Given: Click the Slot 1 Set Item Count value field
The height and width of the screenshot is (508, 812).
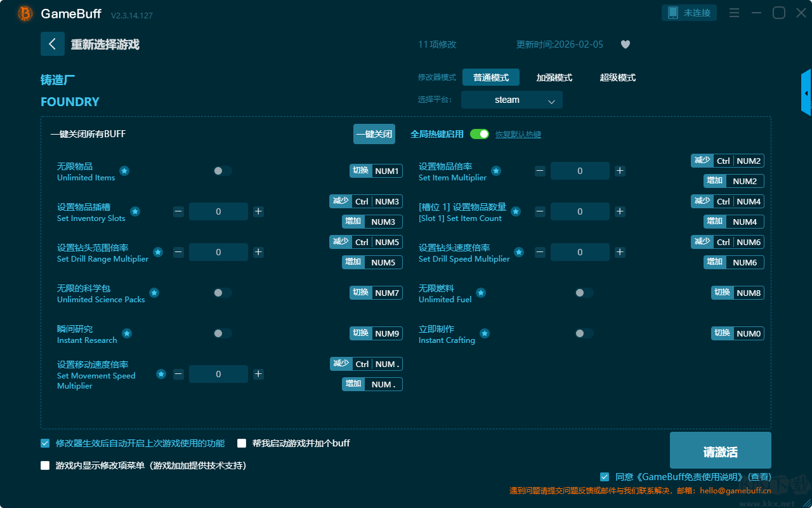Looking at the screenshot, I should [x=580, y=211].
